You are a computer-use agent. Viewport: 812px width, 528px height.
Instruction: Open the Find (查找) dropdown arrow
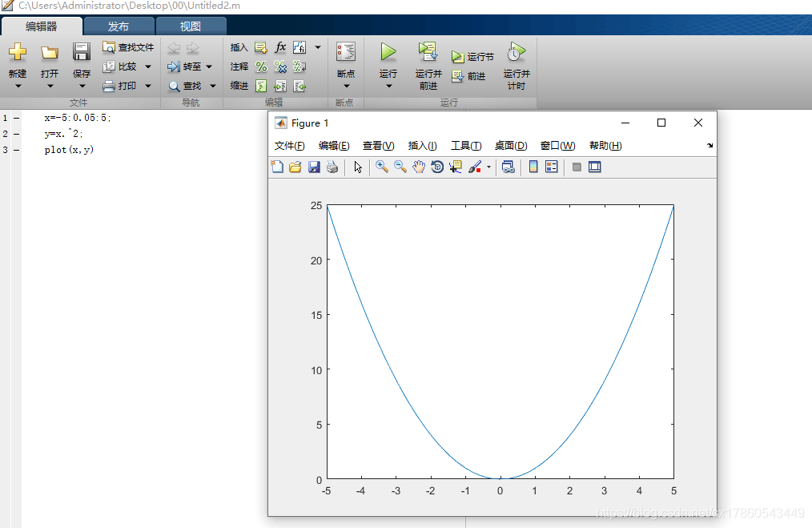click(x=212, y=86)
